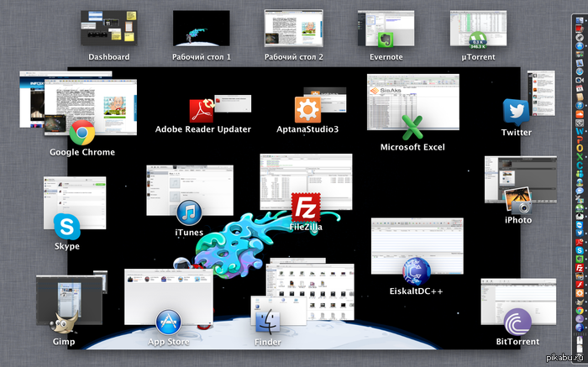Screen dimensions: 588x367
Task: Click the Microsoft Excel green X icon
Action: coord(412,128)
